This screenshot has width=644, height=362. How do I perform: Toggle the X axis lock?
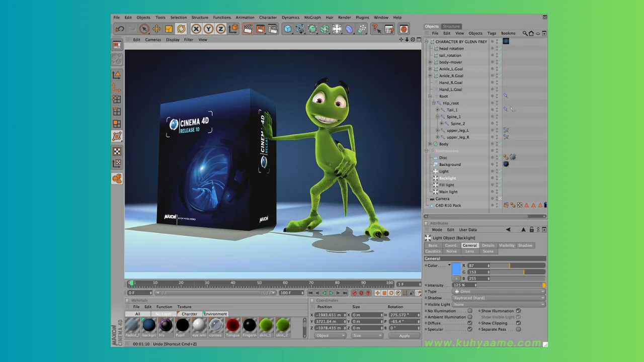pos(196,29)
